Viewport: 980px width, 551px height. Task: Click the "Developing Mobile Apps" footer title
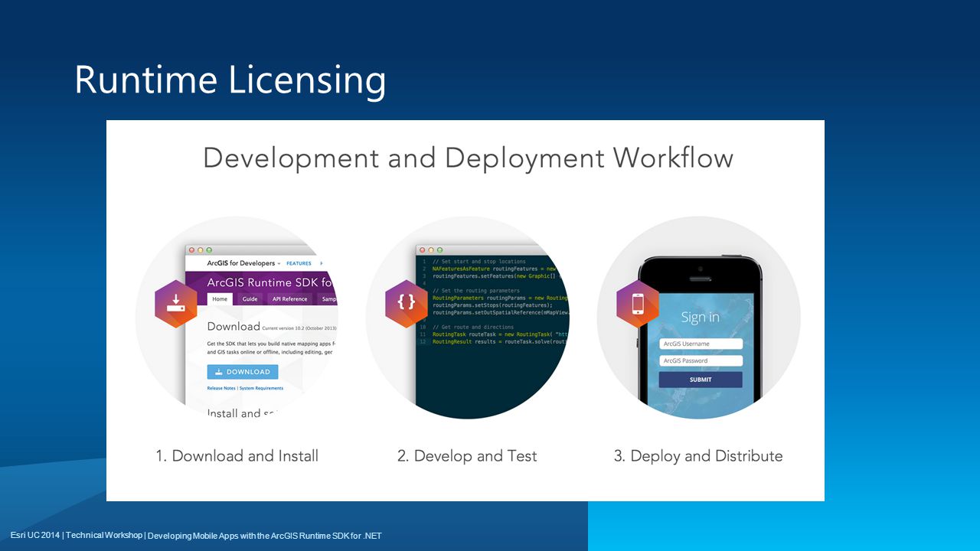tap(264, 536)
